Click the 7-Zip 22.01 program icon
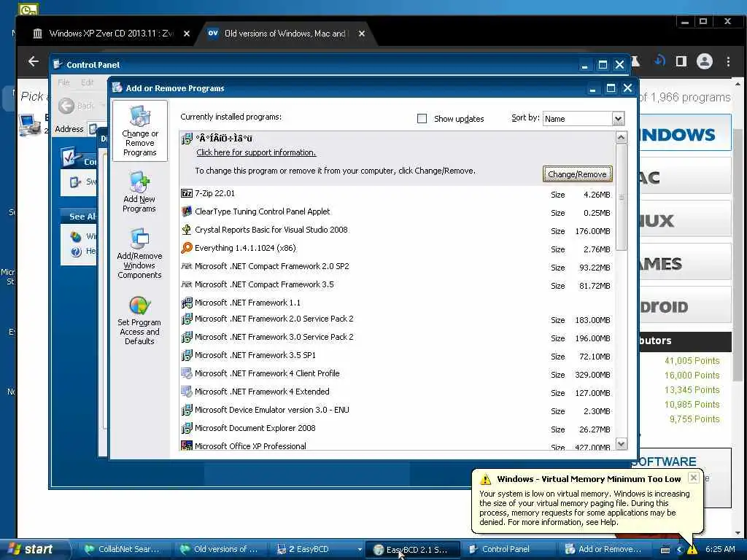 (x=187, y=193)
